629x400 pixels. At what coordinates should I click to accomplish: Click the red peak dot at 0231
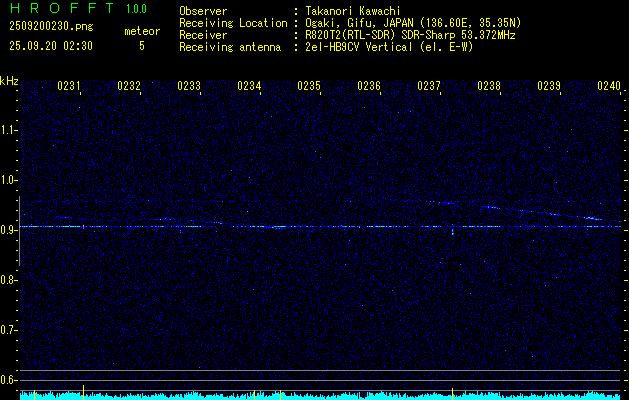pyautogui.click(x=83, y=227)
